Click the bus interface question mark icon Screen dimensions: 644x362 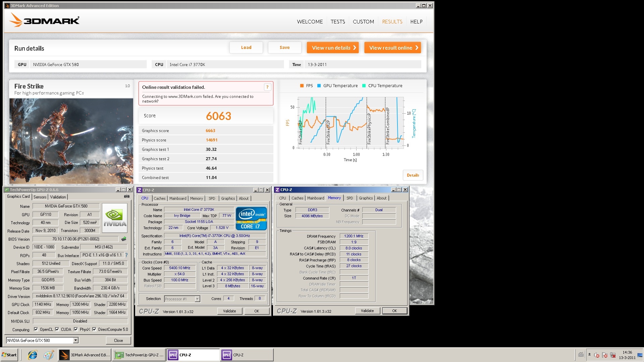126,255
